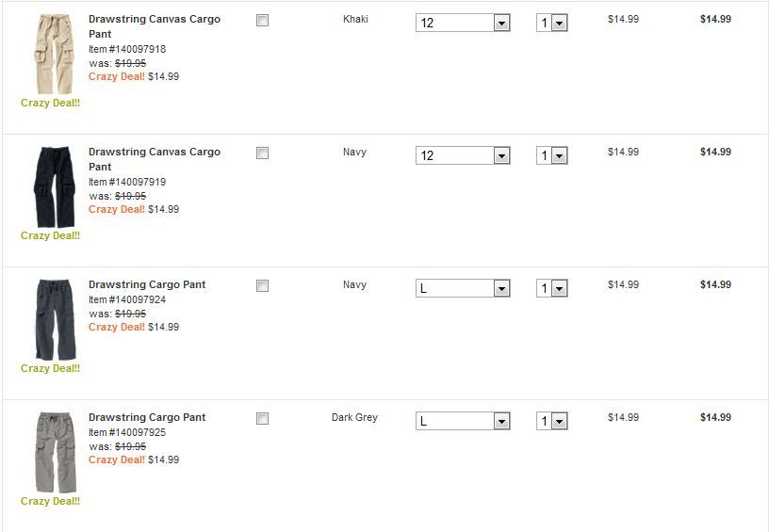Open the navy Drawstring Cargo Pant image
The image size is (769, 532).
point(51,319)
